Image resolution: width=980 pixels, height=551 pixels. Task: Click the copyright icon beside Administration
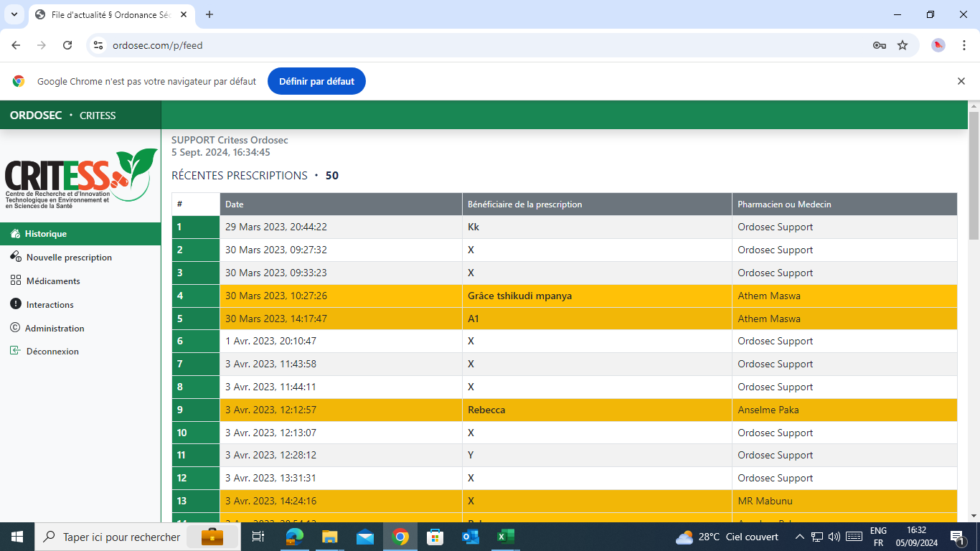(15, 328)
